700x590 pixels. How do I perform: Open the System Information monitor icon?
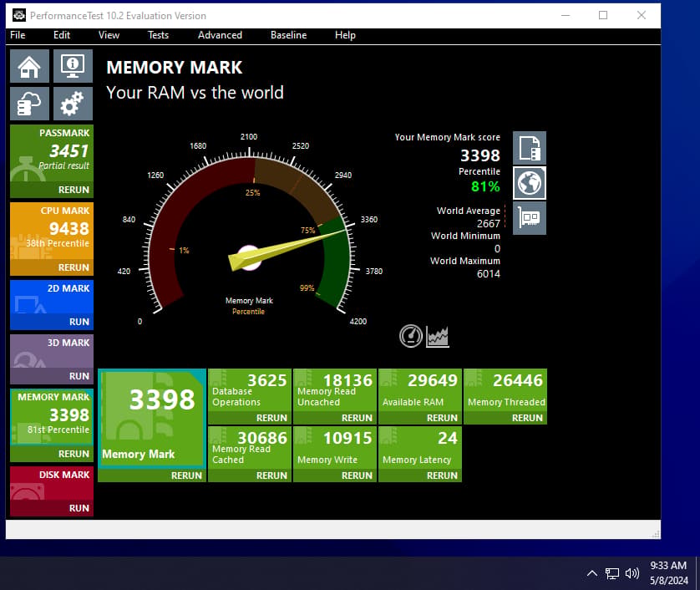pos(73,66)
